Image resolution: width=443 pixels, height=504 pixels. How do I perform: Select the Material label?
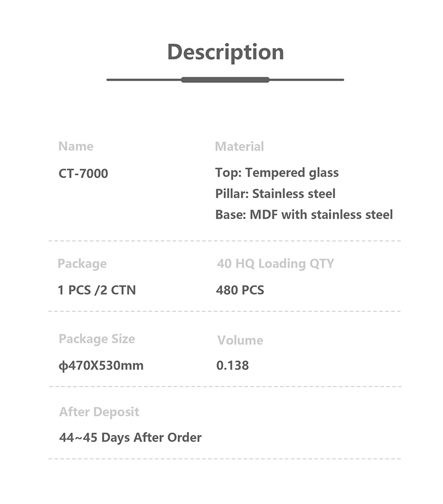point(239,147)
